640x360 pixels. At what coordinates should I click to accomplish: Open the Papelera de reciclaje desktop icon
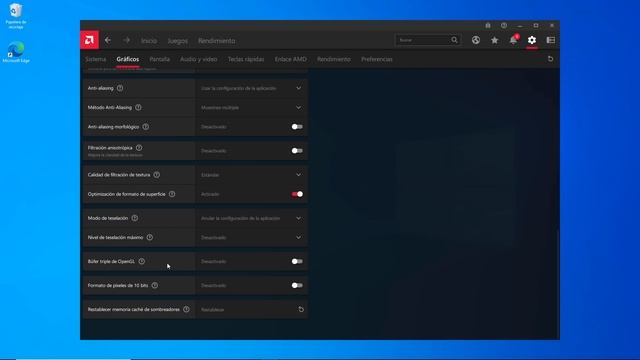16,16
